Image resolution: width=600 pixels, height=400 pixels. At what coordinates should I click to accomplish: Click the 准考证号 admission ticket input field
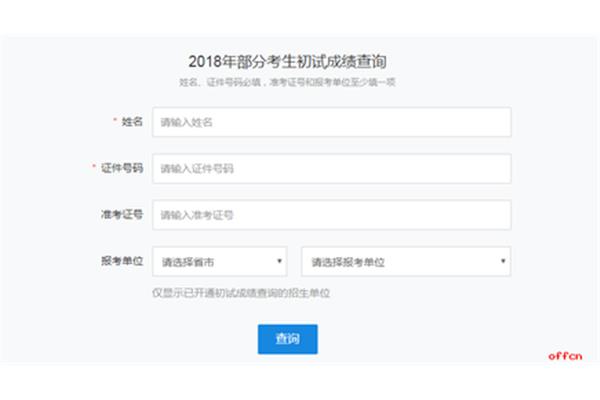pyautogui.click(x=332, y=215)
